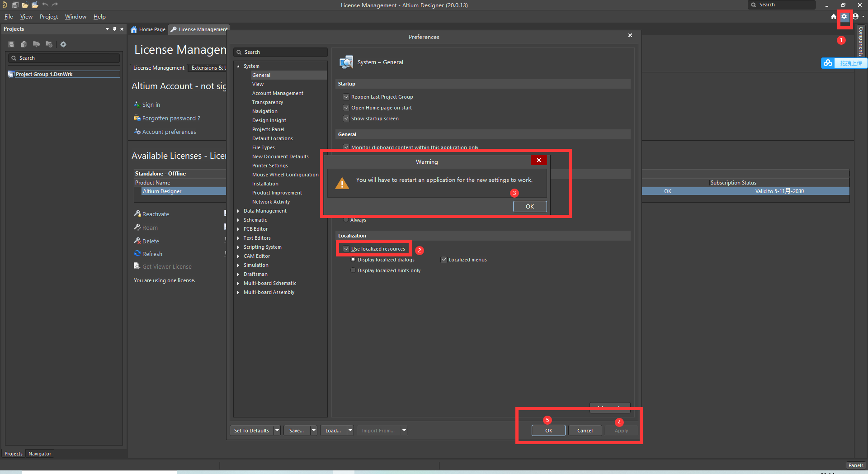The height and width of the screenshot is (474, 868).
Task: Expand the Schematic tree node
Action: pyautogui.click(x=238, y=220)
